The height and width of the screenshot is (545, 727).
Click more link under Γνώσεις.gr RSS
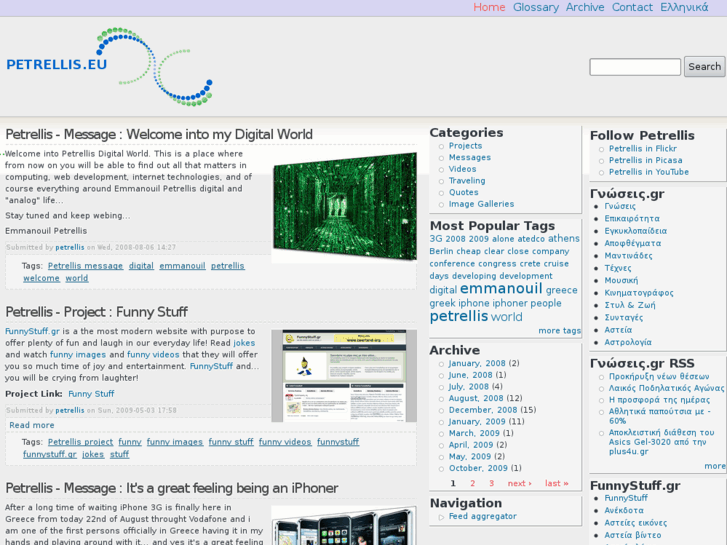tap(715, 466)
